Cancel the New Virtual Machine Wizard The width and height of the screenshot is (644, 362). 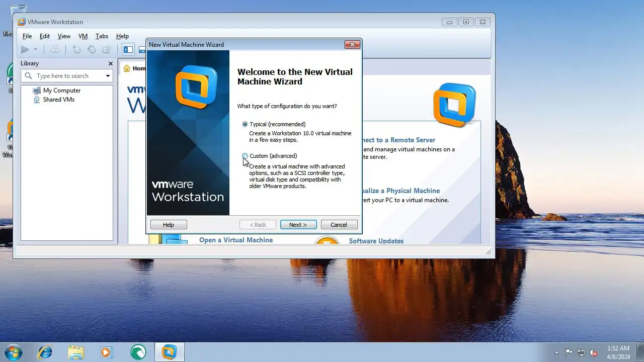(339, 225)
